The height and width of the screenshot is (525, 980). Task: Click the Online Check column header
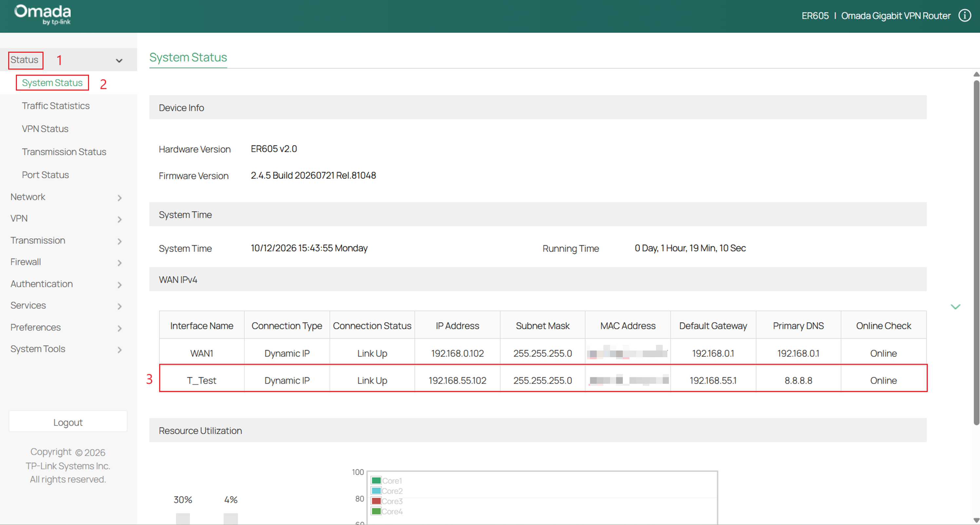click(x=883, y=326)
